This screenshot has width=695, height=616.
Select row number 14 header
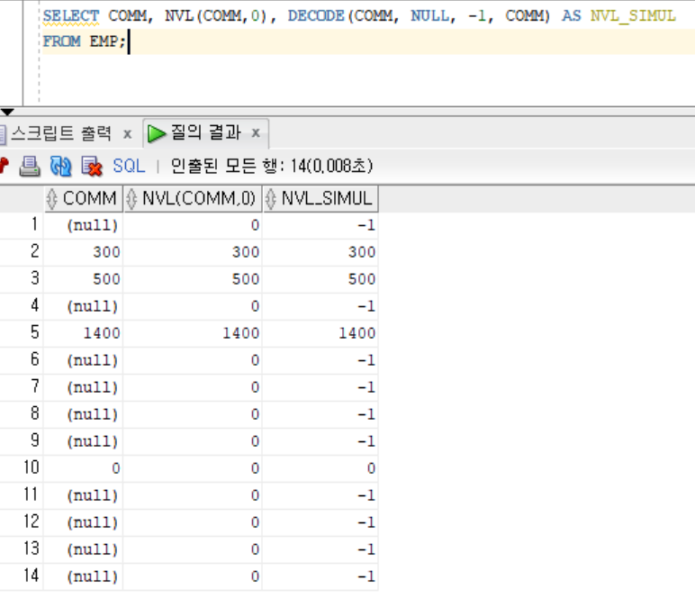(x=31, y=576)
